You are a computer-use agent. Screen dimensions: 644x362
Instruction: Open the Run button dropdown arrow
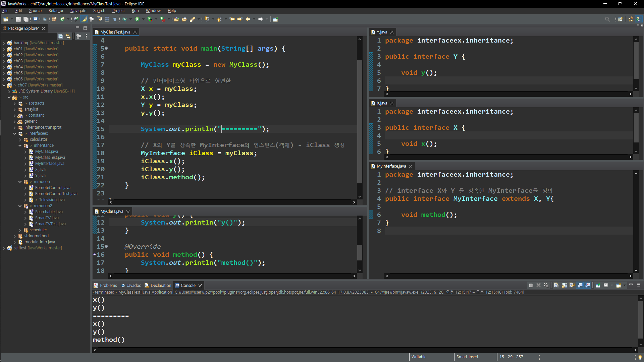[x=143, y=19]
